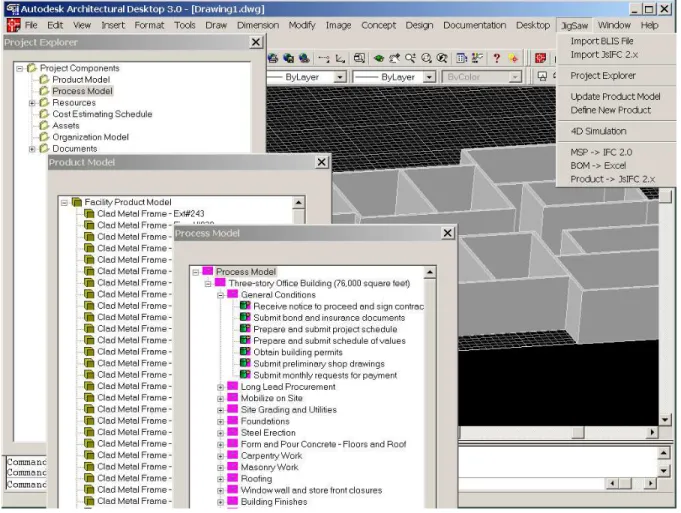Close the Process Model window

pos(447,233)
